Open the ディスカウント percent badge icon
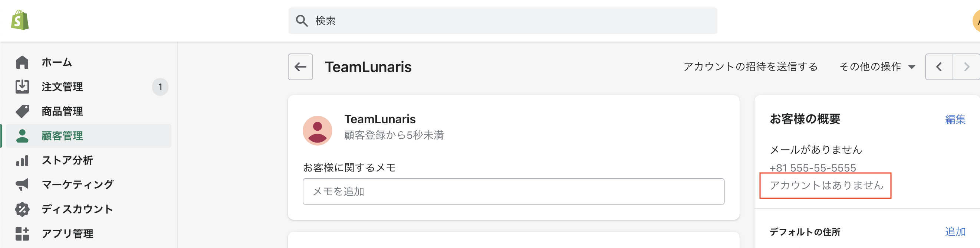Viewport: 980px width, 248px height. (22, 209)
